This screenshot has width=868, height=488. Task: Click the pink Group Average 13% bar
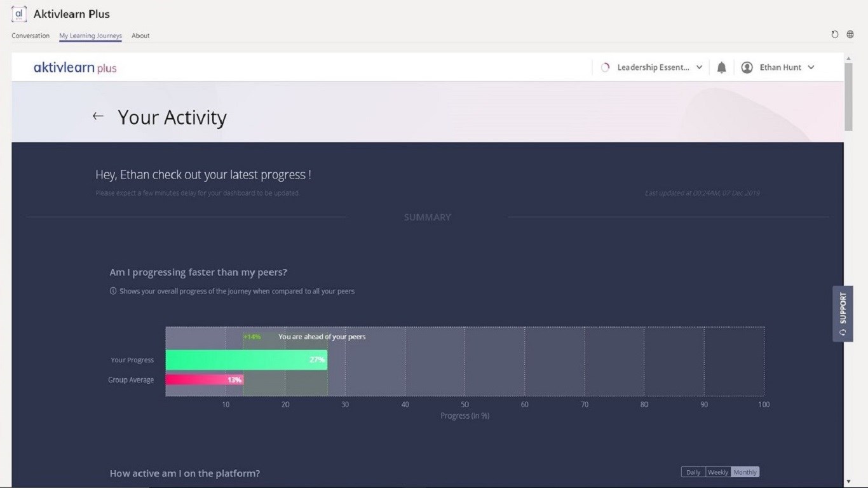click(205, 379)
